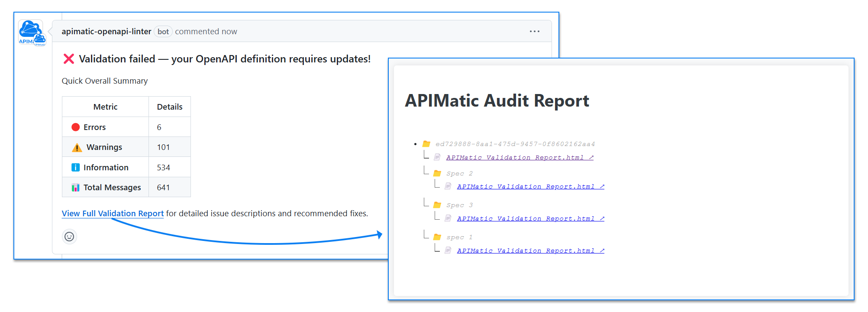Image resolution: width=868 pixels, height=312 pixels.
Task: Click the Total Messages row label
Action: click(x=112, y=187)
